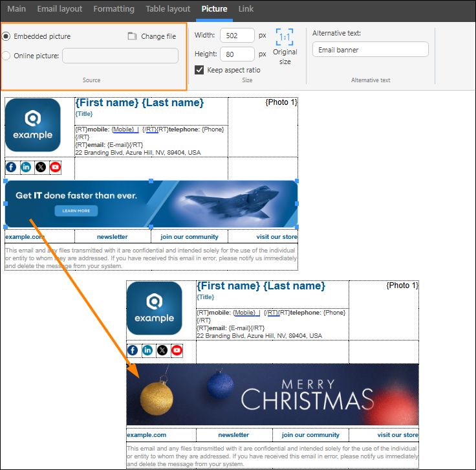Click the LEARN MORE button in banner
Viewport: 476px width, 470px height.
click(76, 210)
